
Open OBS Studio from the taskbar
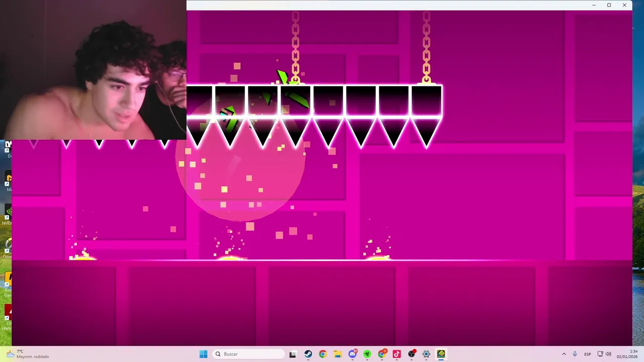click(x=412, y=354)
